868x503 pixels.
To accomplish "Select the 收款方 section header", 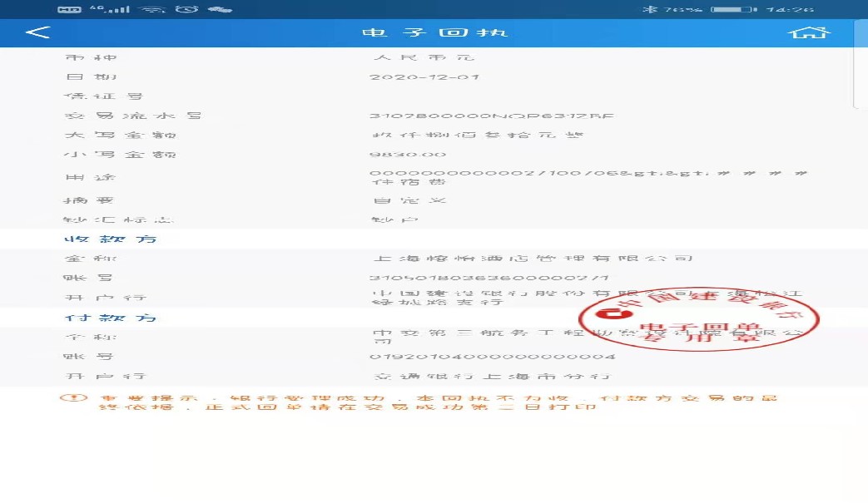I will (111, 239).
